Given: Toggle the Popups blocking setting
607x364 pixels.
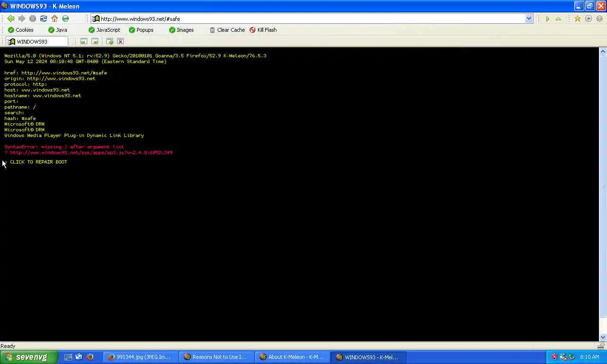Looking at the screenshot, I should tap(141, 30).
